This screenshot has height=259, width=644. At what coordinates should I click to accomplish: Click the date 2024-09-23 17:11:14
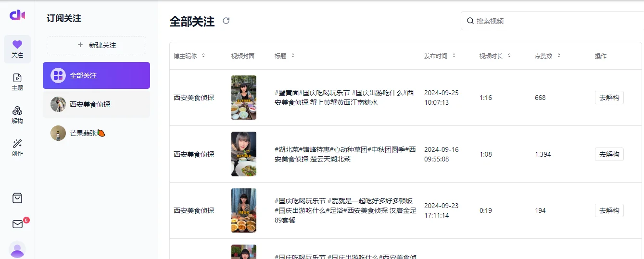442,210
